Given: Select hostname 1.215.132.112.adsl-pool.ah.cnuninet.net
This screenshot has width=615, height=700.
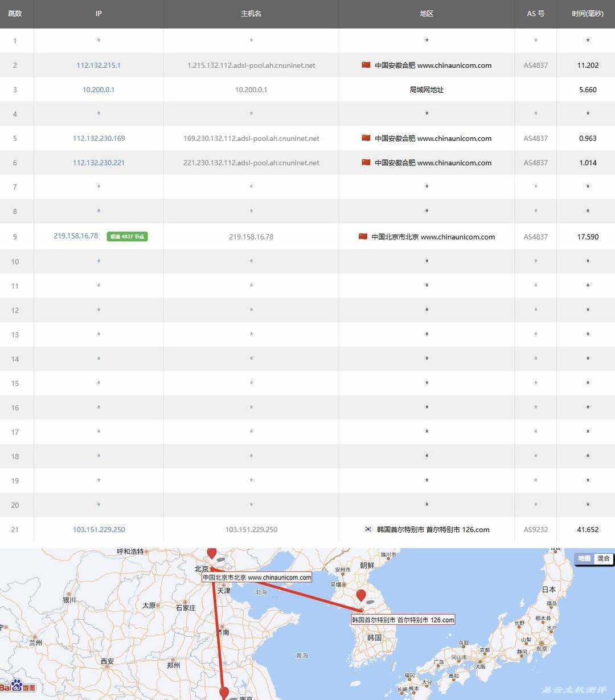Looking at the screenshot, I should click(x=251, y=65).
